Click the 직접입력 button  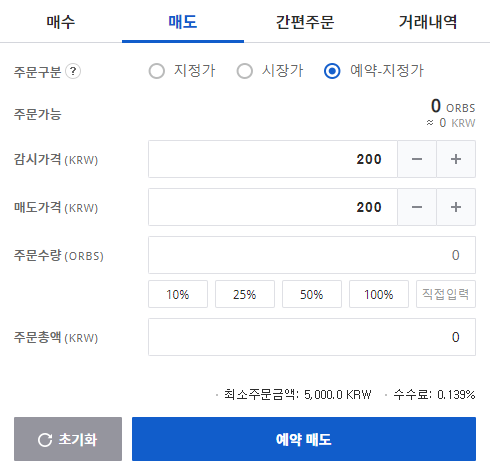446,294
